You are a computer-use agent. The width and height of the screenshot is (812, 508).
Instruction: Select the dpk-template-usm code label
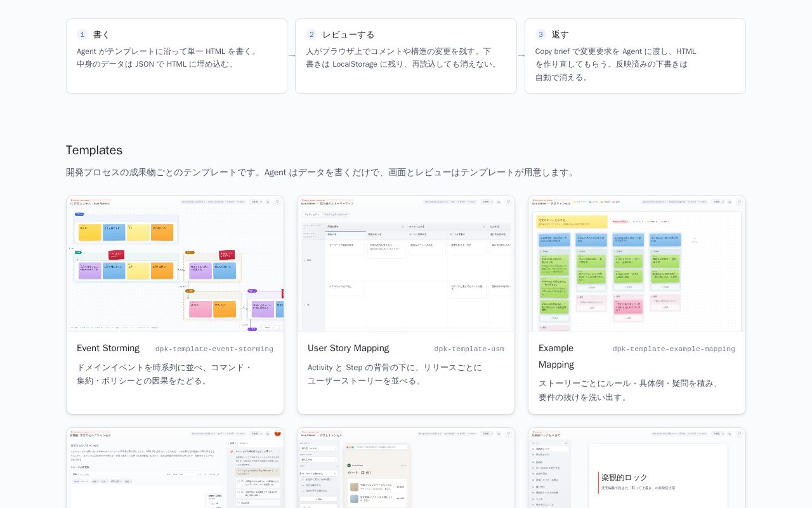pyautogui.click(x=469, y=349)
